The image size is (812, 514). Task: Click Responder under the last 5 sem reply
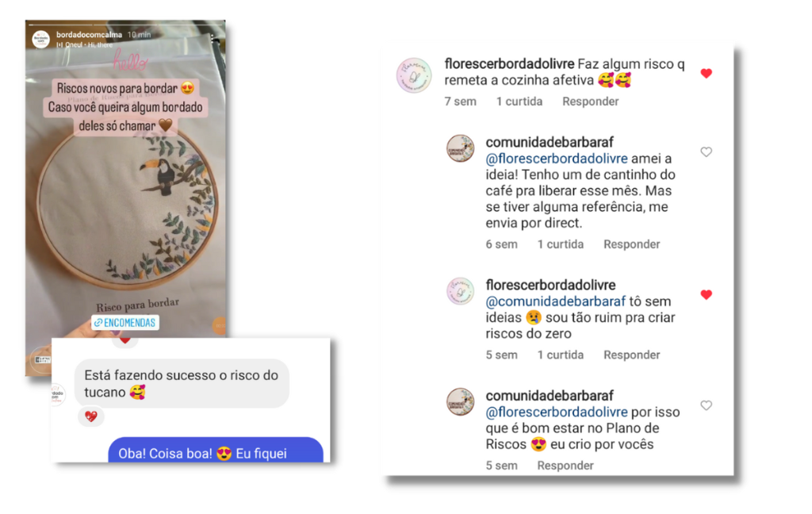(565, 466)
